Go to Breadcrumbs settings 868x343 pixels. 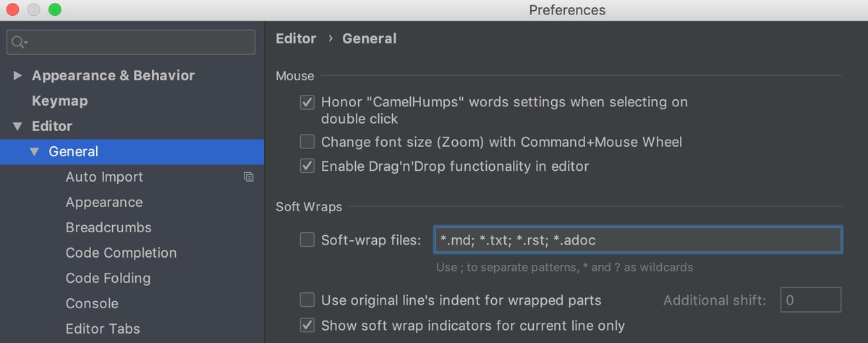click(109, 227)
